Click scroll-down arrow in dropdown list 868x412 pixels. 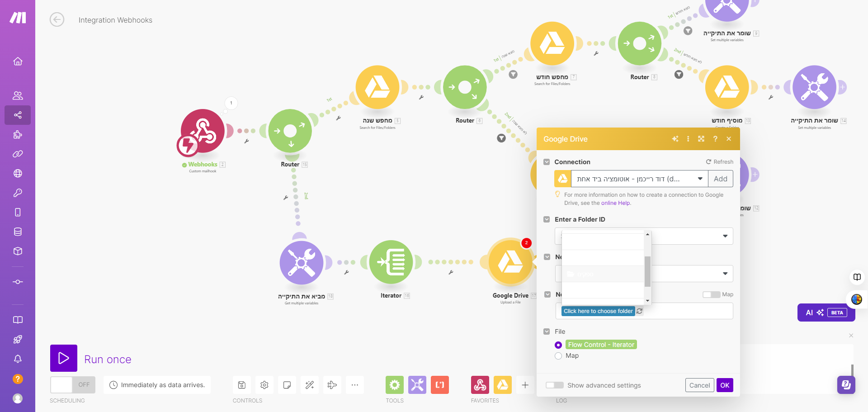point(647,301)
